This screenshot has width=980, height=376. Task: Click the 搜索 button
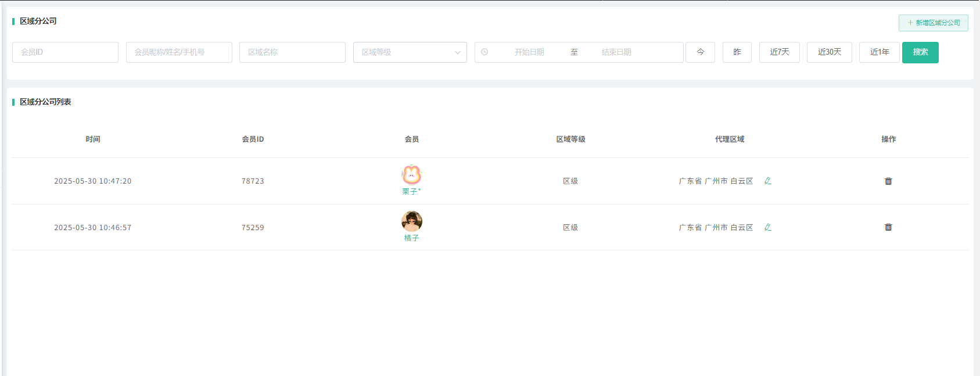tap(920, 52)
